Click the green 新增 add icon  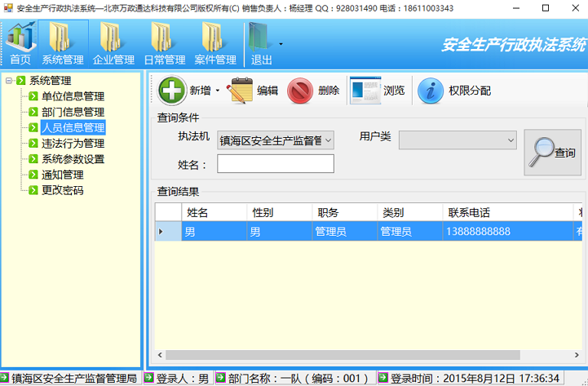[172, 91]
